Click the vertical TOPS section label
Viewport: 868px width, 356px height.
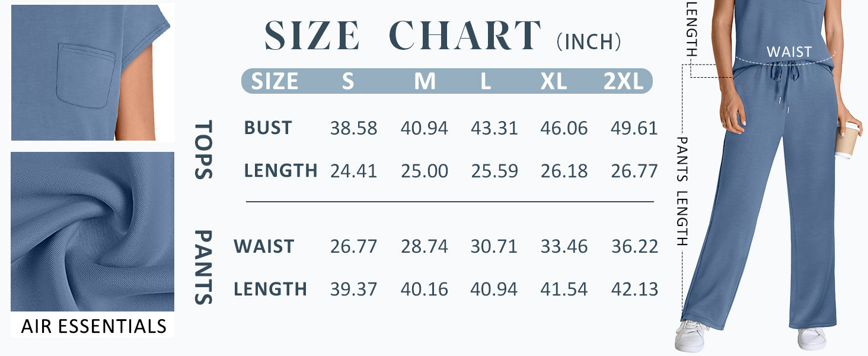203,150
